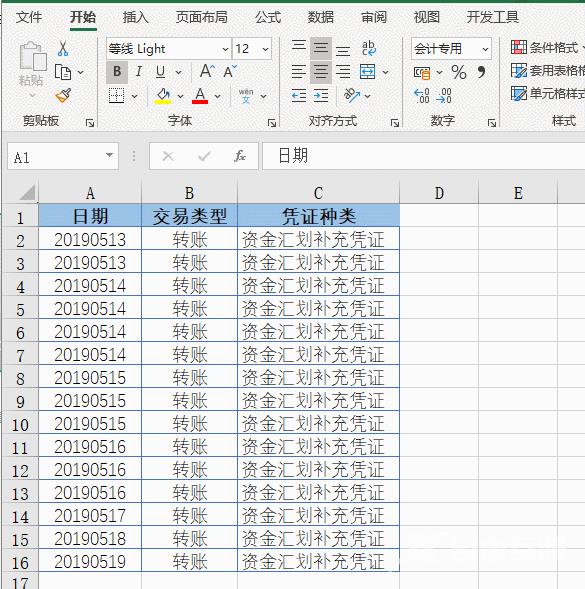Open clipboard group dialog launcher
585x589 pixels.
(90, 123)
